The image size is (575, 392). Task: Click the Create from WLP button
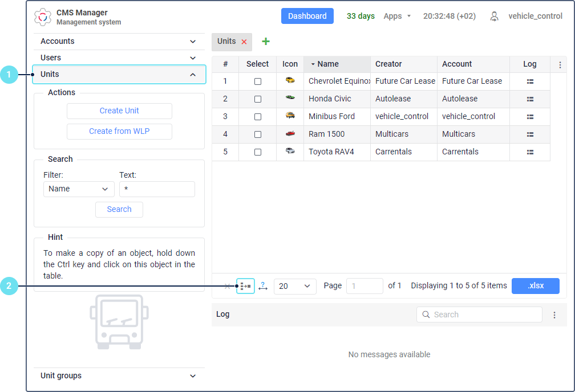pos(119,132)
